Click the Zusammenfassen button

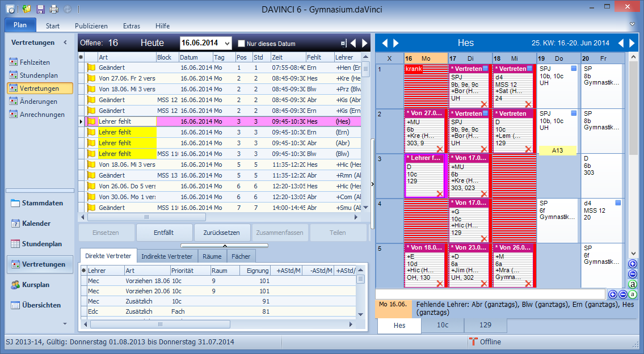click(280, 233)
